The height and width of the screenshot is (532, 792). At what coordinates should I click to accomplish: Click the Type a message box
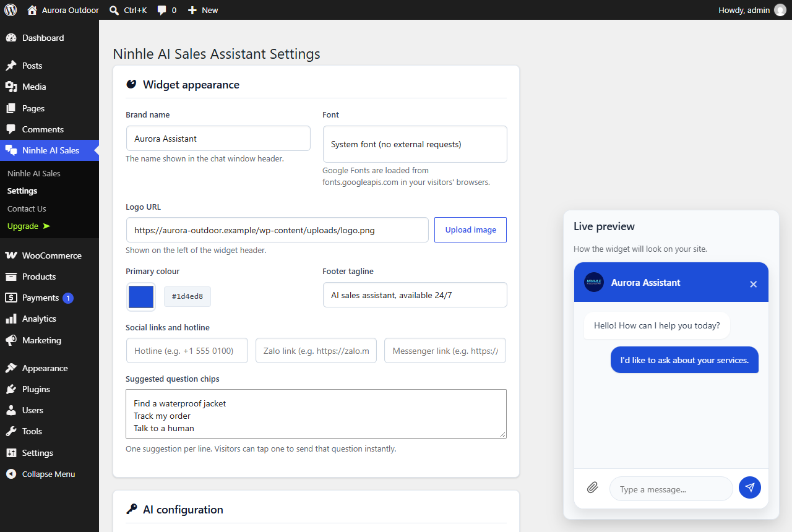pos(671,489)
